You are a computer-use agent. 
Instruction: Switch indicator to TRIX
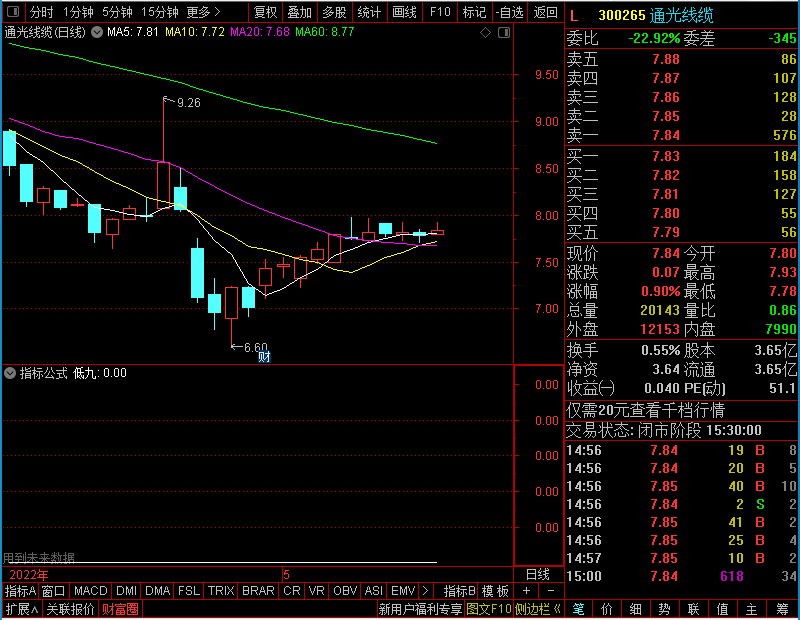[x=220, y=591]
